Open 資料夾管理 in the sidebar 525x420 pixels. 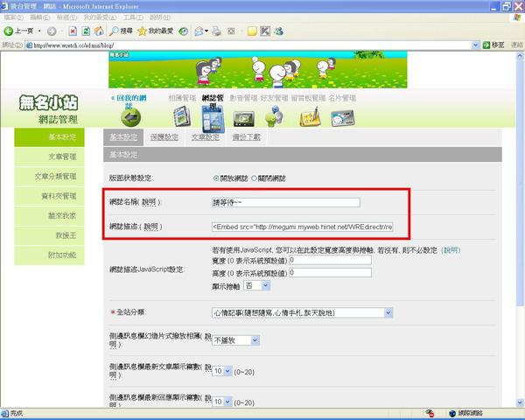(49, 196)
